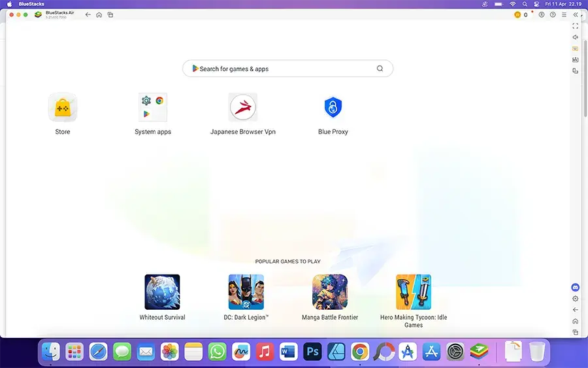
Task: Open BlueStacks icon in the Dock
Action: [479, 352]
